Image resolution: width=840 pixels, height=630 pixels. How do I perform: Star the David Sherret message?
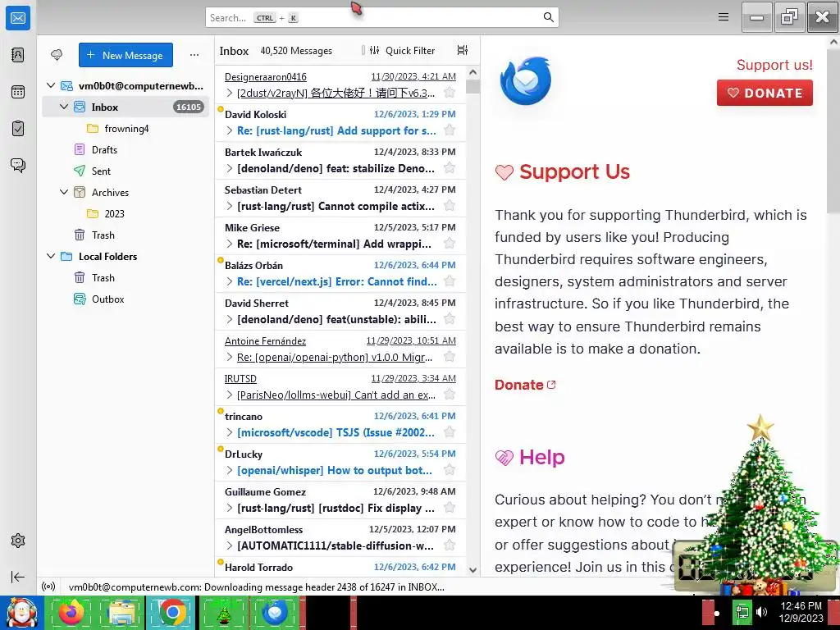tap(450, 319)
